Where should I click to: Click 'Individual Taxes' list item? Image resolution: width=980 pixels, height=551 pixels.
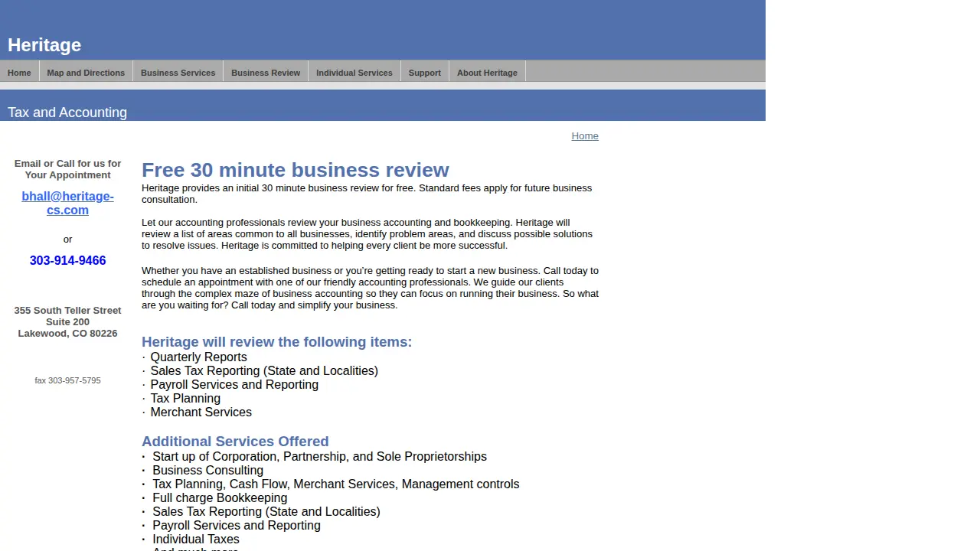(x=196, y=540)
